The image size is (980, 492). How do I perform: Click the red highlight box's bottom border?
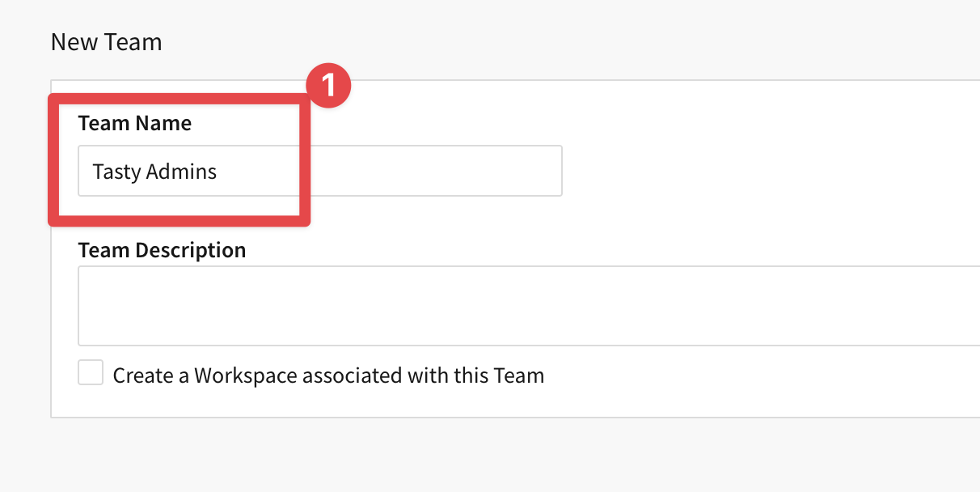click(x=180, y=219)
